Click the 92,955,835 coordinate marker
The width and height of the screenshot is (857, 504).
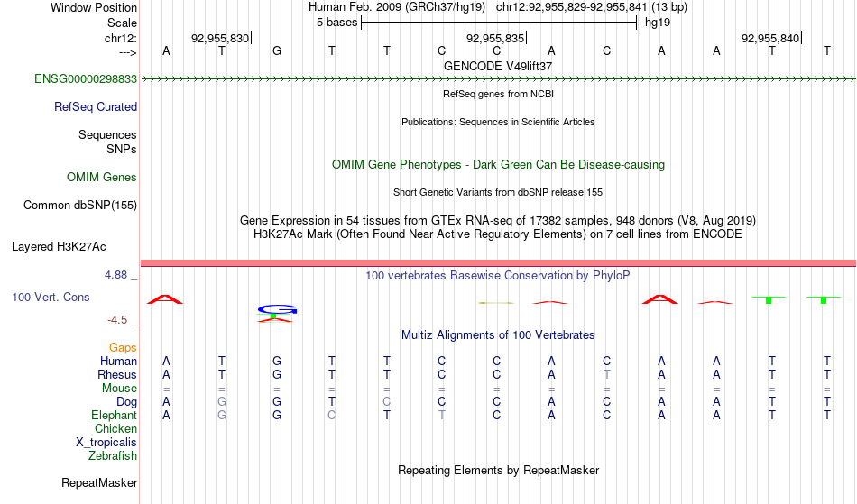click(x=494, y=38)
